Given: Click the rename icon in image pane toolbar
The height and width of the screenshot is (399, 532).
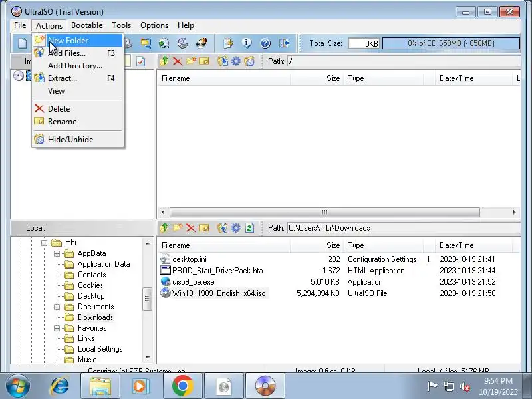Looking at the screenshot, I should click(204, 61).
